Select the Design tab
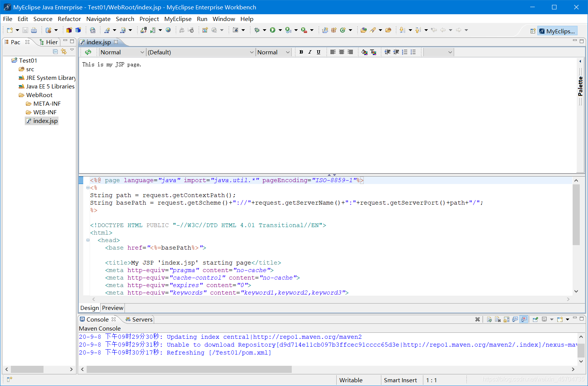 point(90,308)
